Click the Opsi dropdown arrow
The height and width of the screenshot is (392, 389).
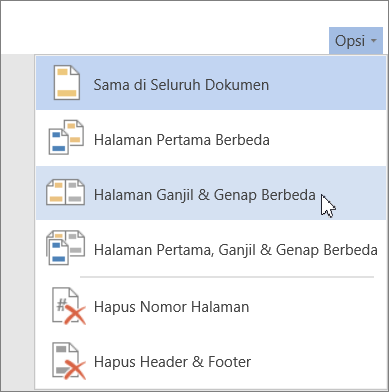pyautogui.click(x=374, y=41)
